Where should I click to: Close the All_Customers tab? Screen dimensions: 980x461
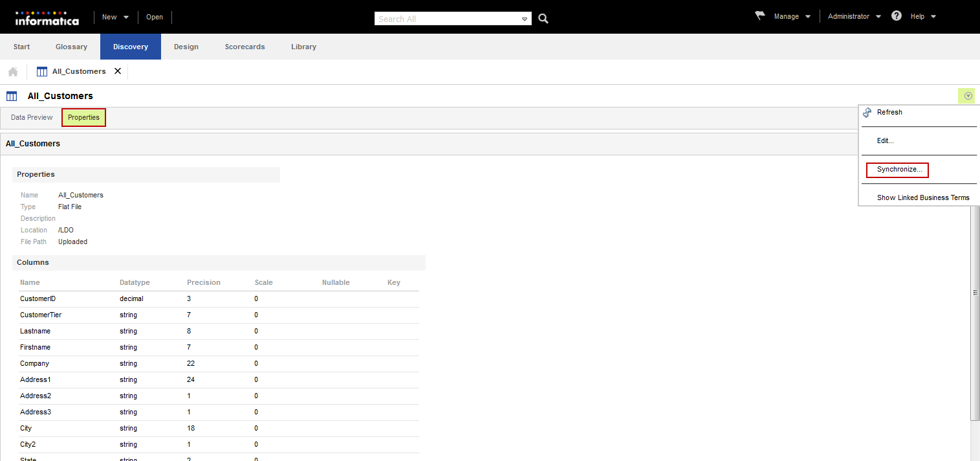118,71
